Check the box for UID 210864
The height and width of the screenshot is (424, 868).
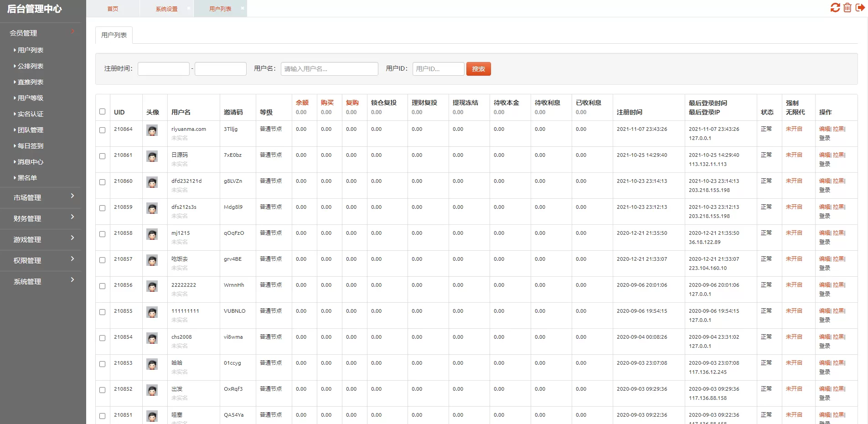click(x=103, y=130)
